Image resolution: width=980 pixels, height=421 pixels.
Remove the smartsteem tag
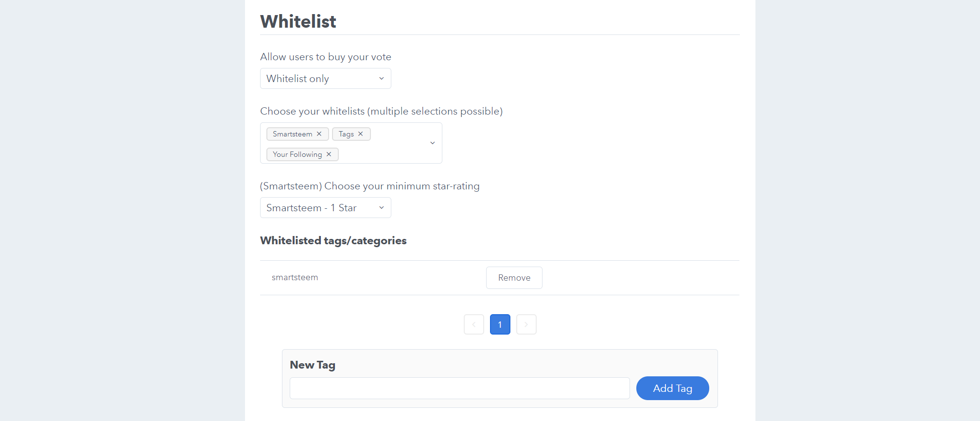click(514, 278)
